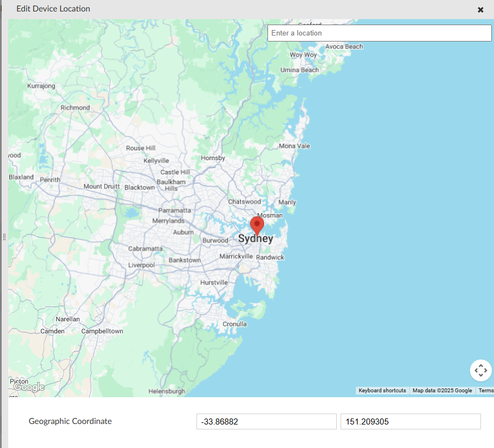The width and height of the screenshot is (494, 448).
Task: Click the Burwood label on the map
Action: 215,240
